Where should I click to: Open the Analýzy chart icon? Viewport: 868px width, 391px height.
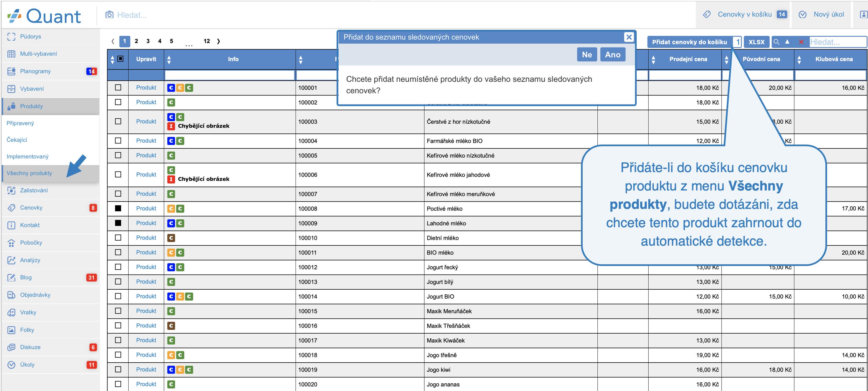(11, 260)
